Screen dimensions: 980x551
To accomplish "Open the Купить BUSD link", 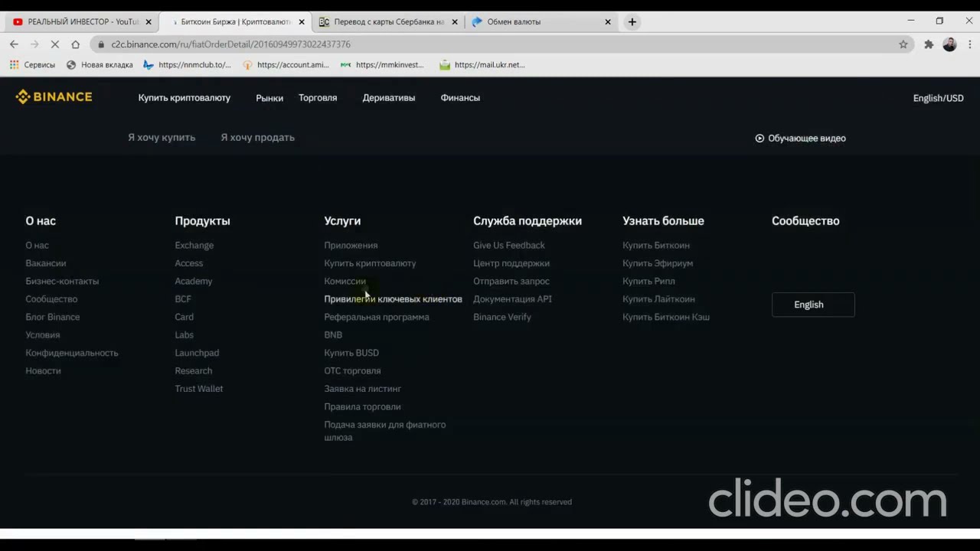I will (351, 353).
